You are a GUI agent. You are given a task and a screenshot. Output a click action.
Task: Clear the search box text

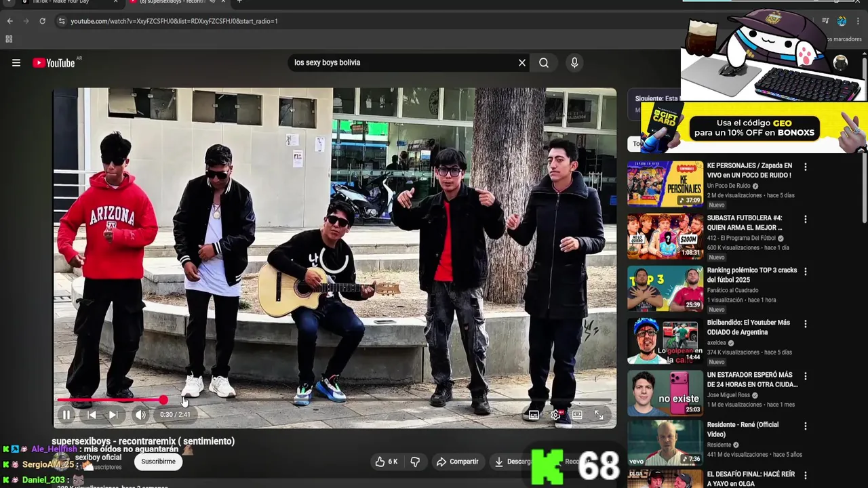(x=522, y=63)
